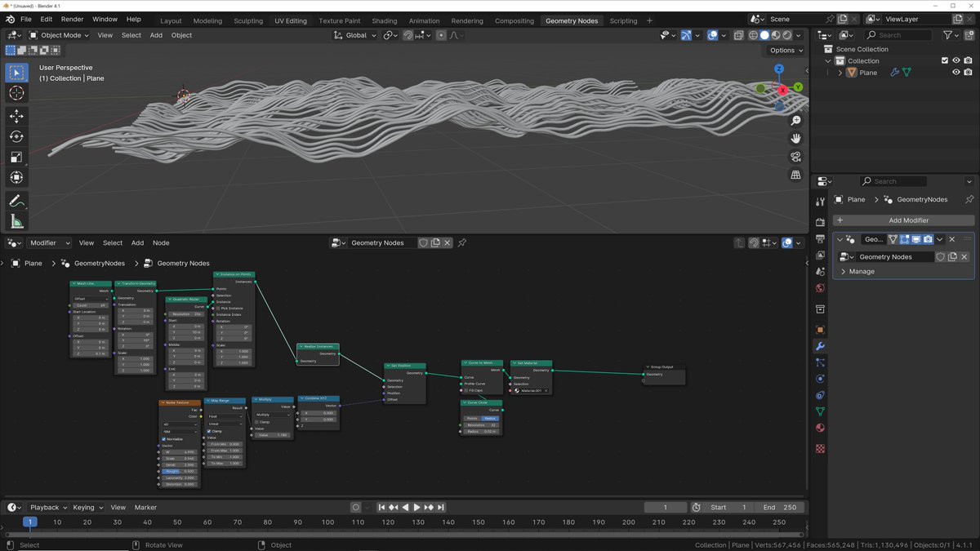
Task: Toggle Clamp checkbox in Map Range node
Action: click(209, 431)
